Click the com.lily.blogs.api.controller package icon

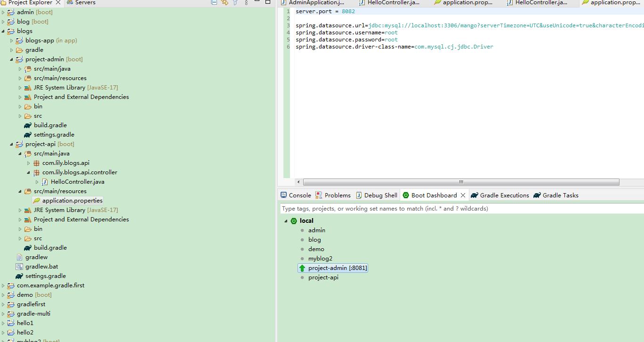36,172
